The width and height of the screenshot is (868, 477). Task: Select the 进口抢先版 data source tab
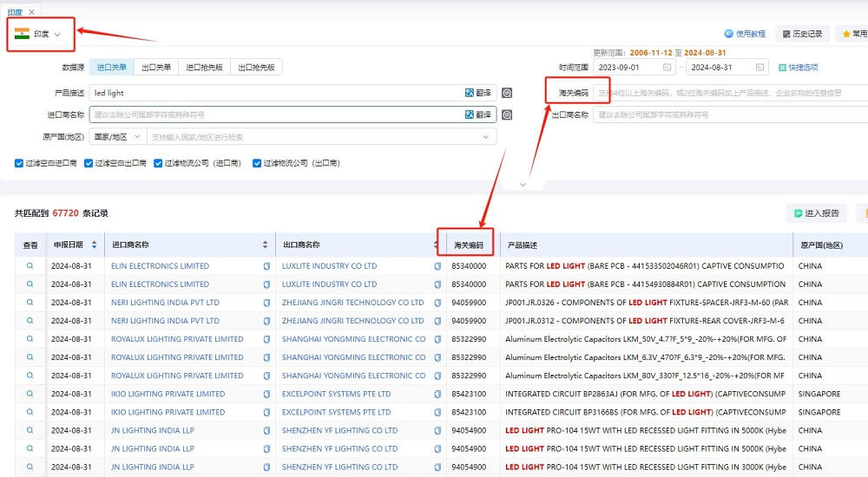(x=204, y=67)
